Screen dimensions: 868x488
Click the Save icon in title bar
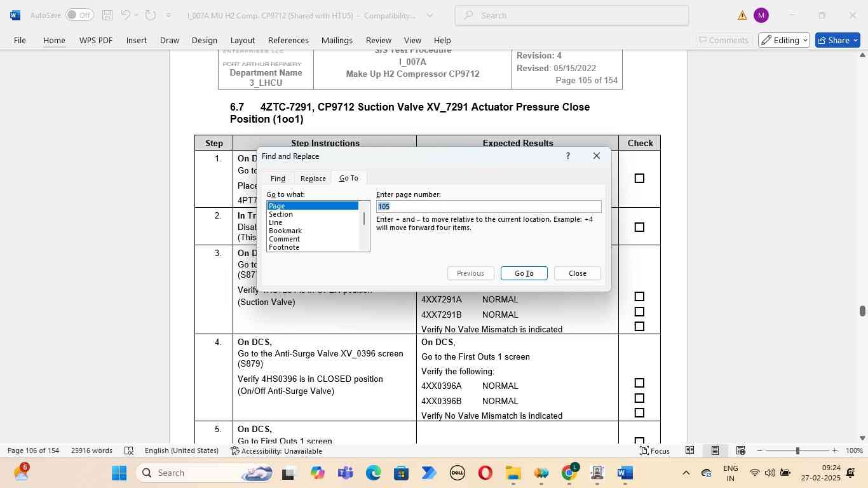107,15
